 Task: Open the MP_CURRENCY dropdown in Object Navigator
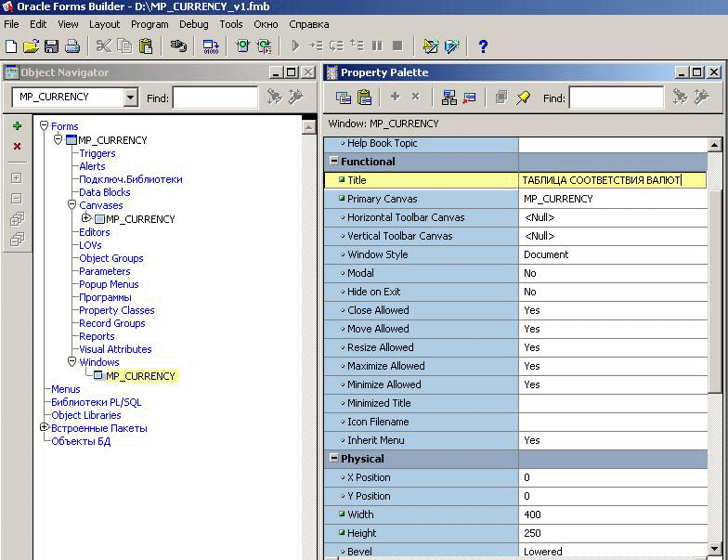(x=130, y=97)
